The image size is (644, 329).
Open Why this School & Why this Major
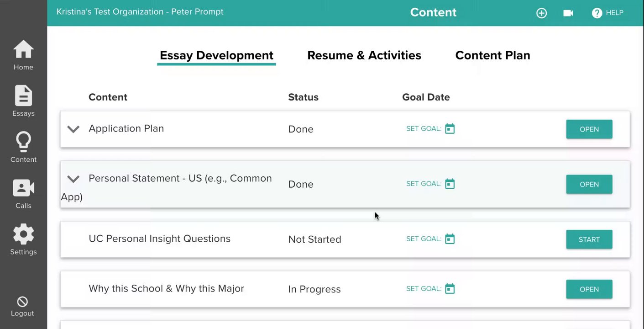589,289
